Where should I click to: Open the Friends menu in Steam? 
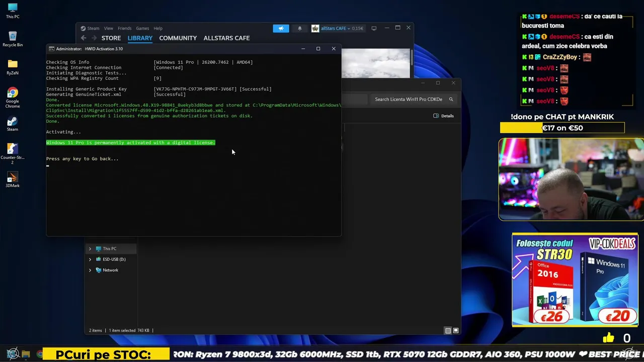pos(124,28)
